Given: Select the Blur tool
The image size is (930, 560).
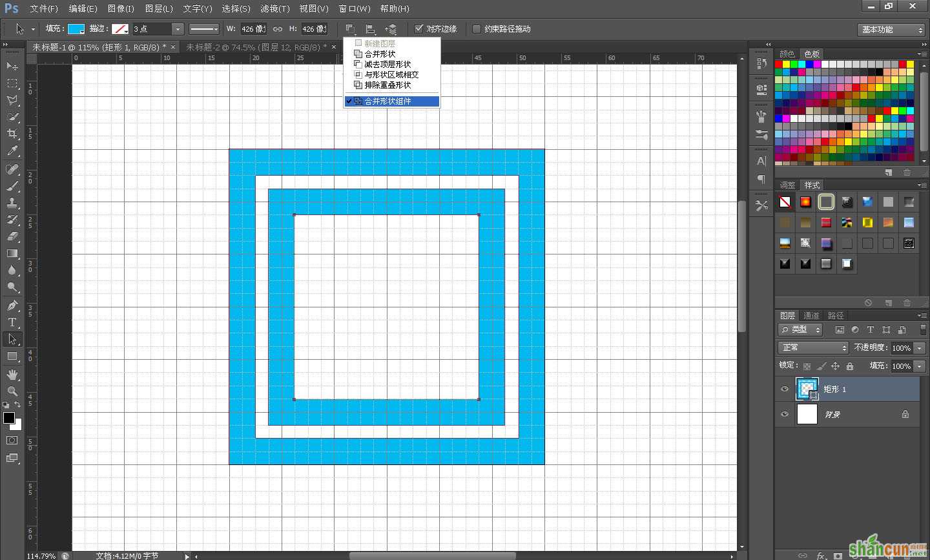Looking at the screenshot, I should click(12, 270).
